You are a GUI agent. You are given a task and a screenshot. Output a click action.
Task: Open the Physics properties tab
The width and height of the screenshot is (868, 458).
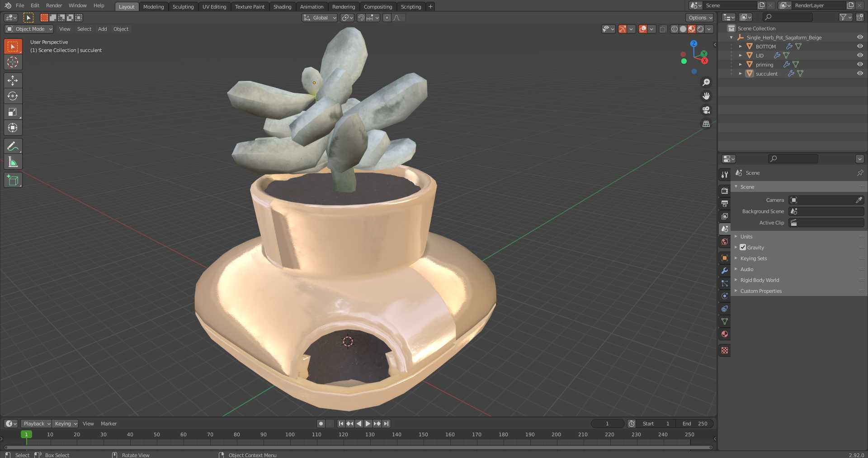(725, 296)
